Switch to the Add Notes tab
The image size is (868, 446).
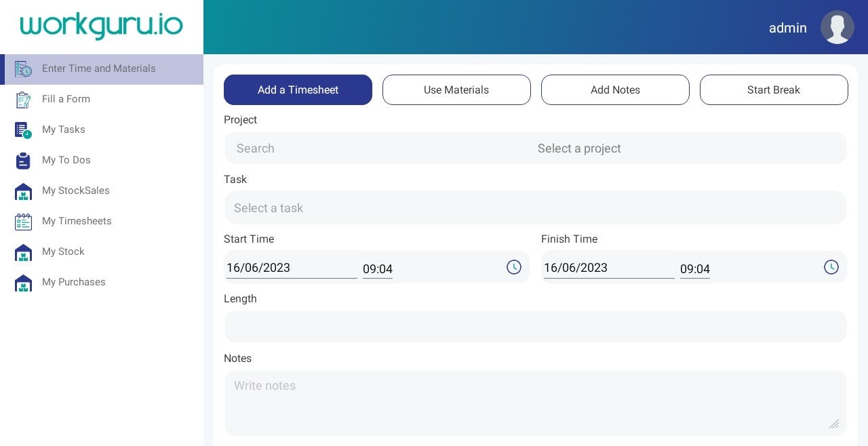point(615,89)
